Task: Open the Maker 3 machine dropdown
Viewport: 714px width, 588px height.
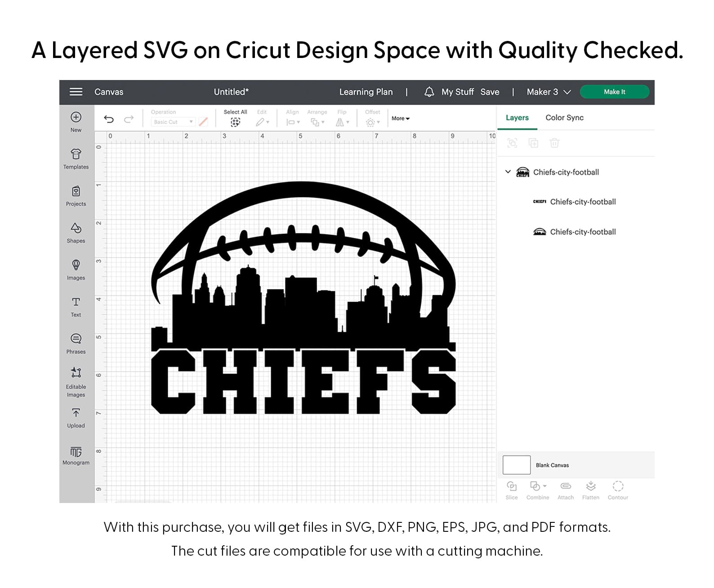Action: coord(549,92)
